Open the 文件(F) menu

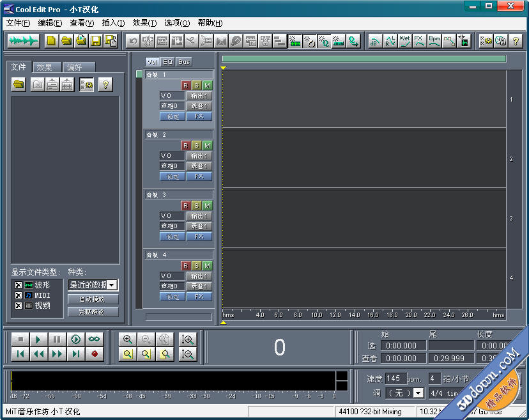coord(19,23)
